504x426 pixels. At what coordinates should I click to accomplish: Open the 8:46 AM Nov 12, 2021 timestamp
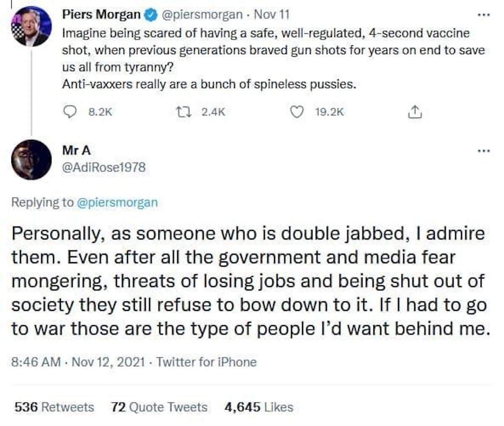(78, 362)
